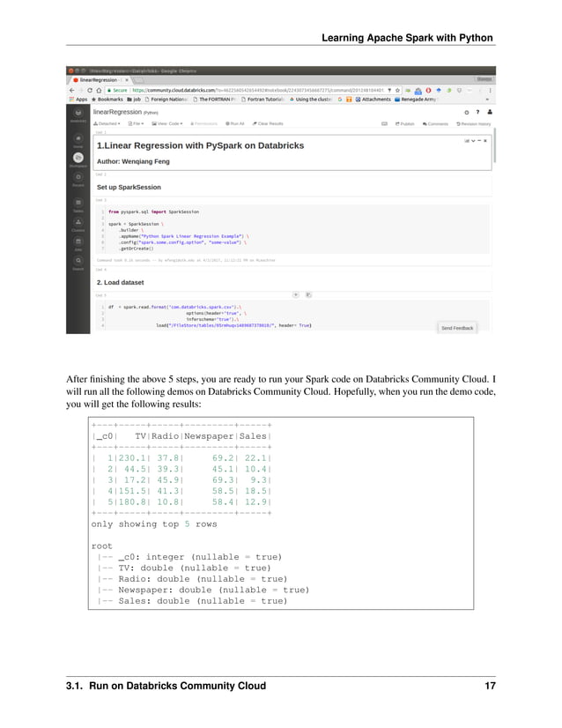Image resolution: width=562 pixels, height=728 pixels.
Task: Expand the title cell's chevron menu
Action: coord(473,140)
